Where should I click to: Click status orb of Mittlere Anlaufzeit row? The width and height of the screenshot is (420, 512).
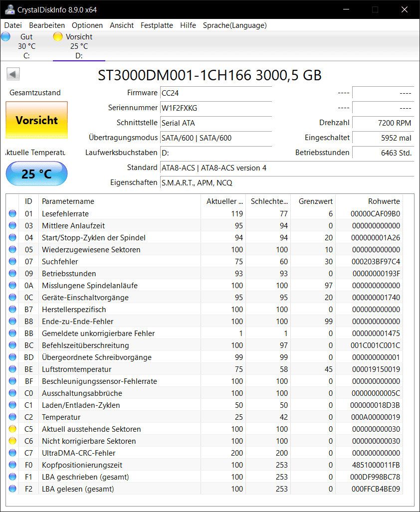click(12, 226)
